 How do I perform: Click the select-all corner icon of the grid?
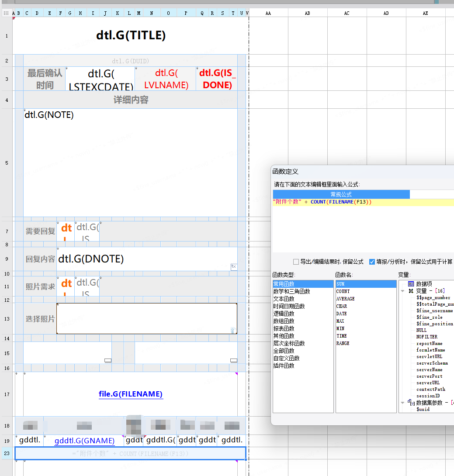tap(6, 13)
